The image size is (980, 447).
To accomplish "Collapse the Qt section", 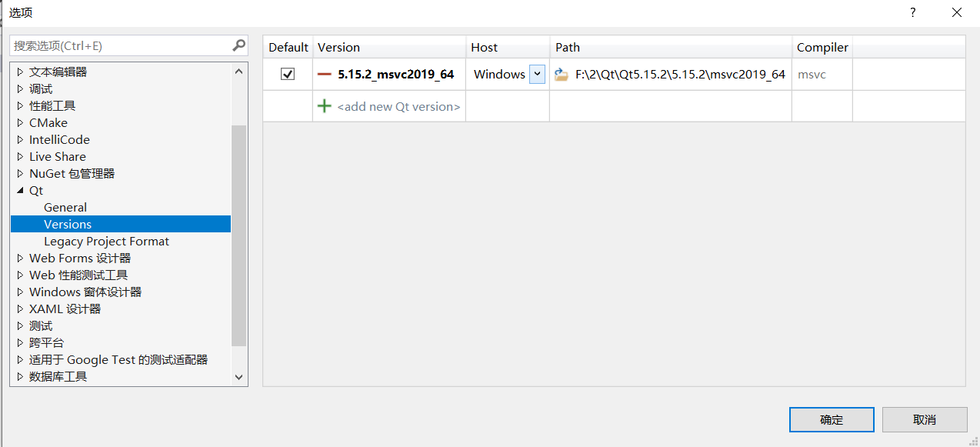I will coord(18,190).
